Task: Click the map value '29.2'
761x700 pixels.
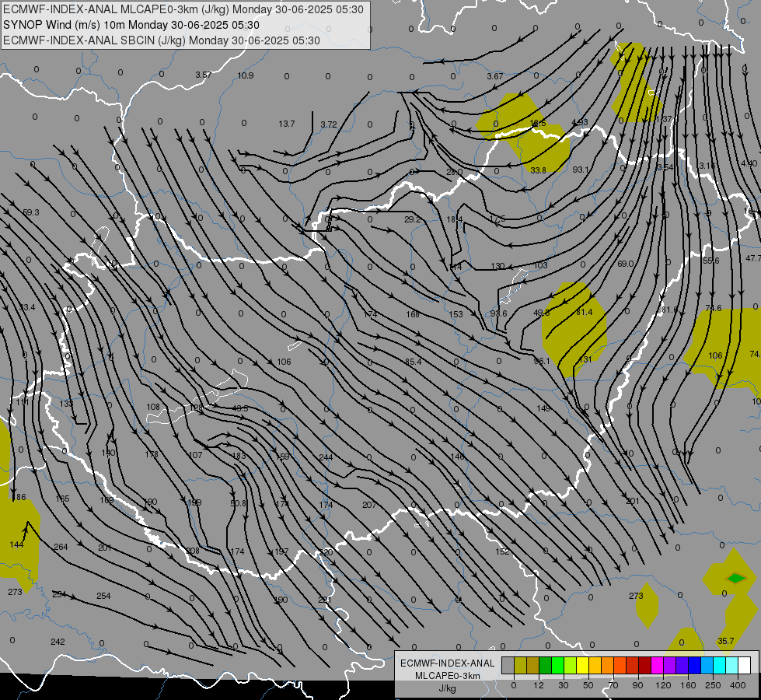Action: click(413, 219)
